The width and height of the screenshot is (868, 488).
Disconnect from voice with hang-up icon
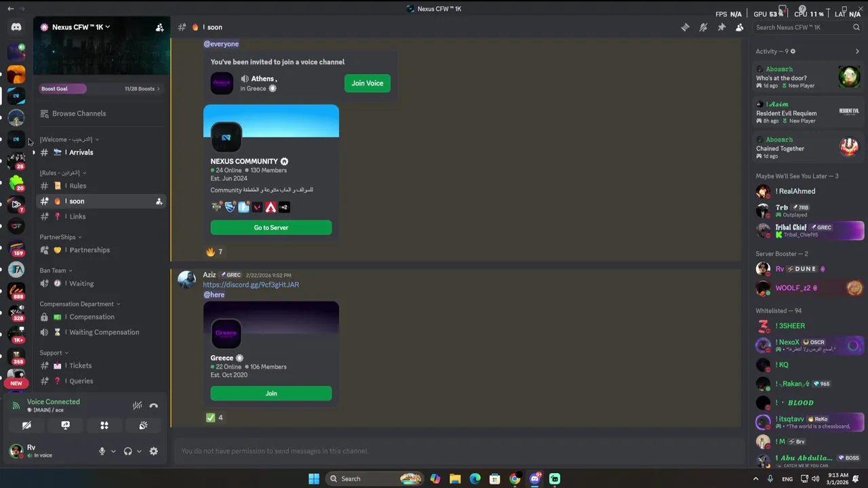click(x=154, y=405)
